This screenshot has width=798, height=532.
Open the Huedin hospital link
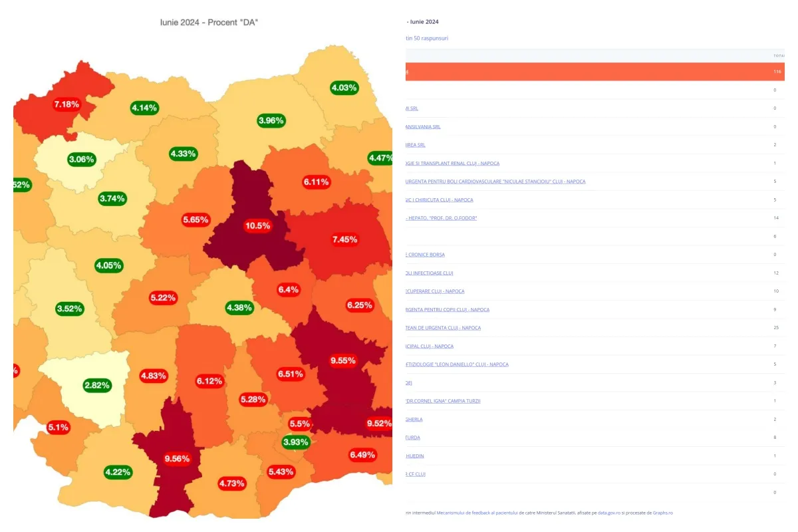(415, 456)
